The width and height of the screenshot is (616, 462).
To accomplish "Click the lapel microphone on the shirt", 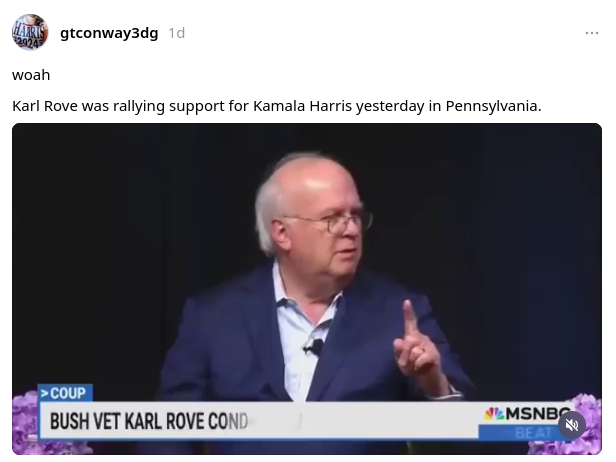I will tap(314, 347).
